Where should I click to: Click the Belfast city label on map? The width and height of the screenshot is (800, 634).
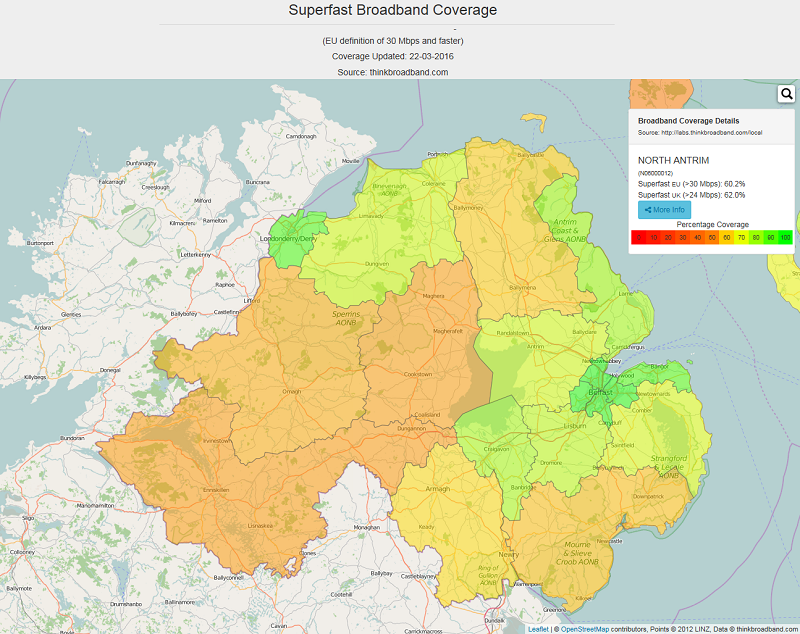click(600, 392)
